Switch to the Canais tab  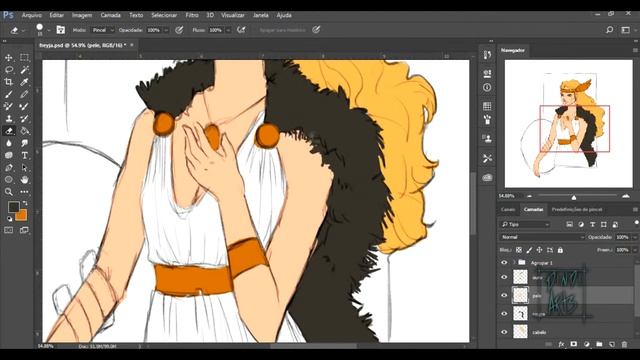[x=508, y=209]
